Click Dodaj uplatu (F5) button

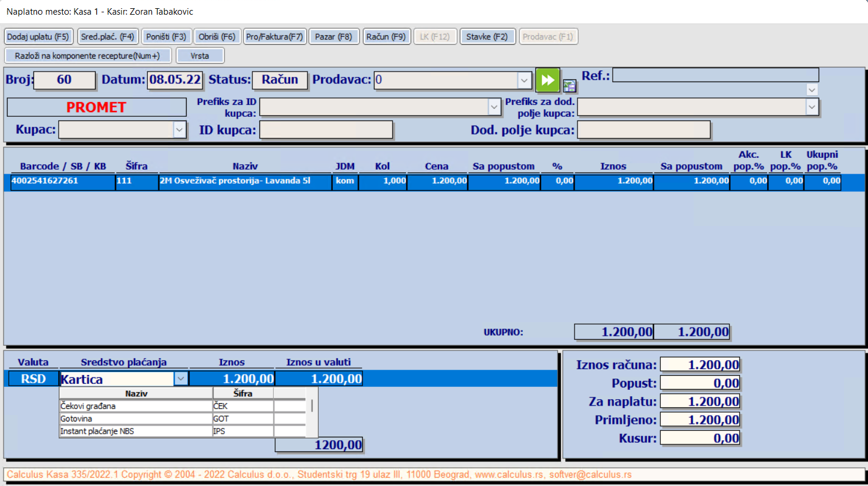(x=38, y=36)
